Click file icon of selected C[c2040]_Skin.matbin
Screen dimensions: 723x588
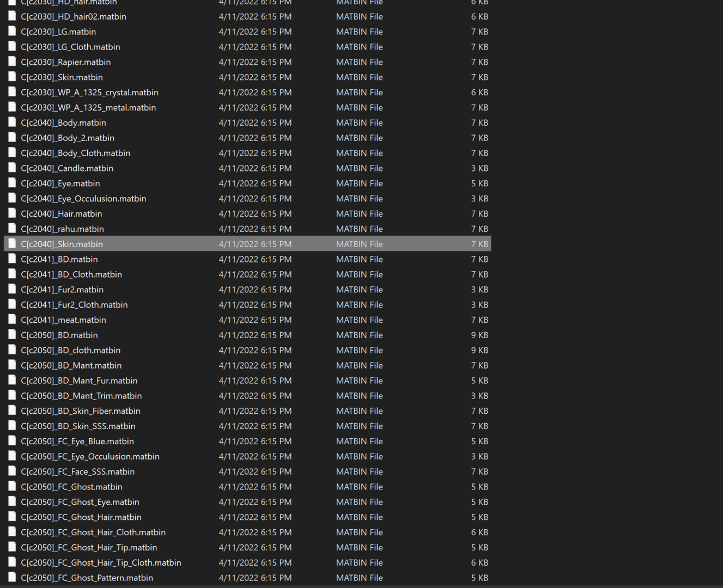click(x=12, y=244)
